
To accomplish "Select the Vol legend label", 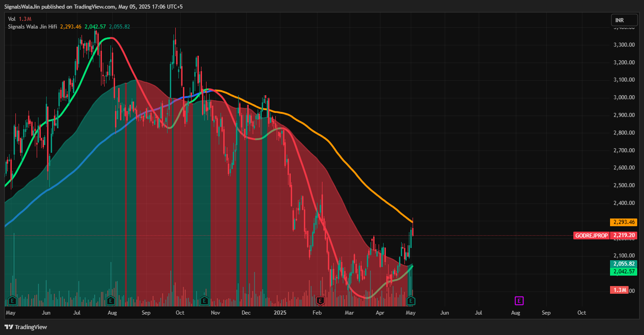I will pos(12,19).
